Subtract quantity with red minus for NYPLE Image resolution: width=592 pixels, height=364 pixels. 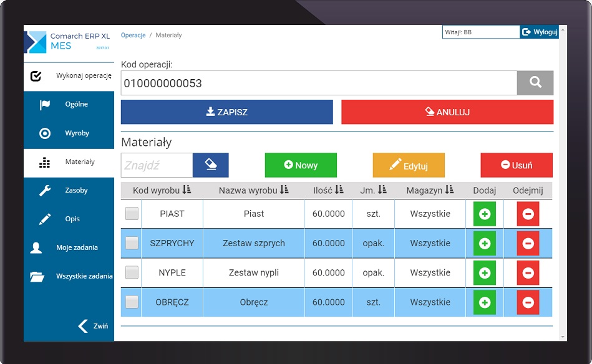pyautogui.click(x=528, y=273)
